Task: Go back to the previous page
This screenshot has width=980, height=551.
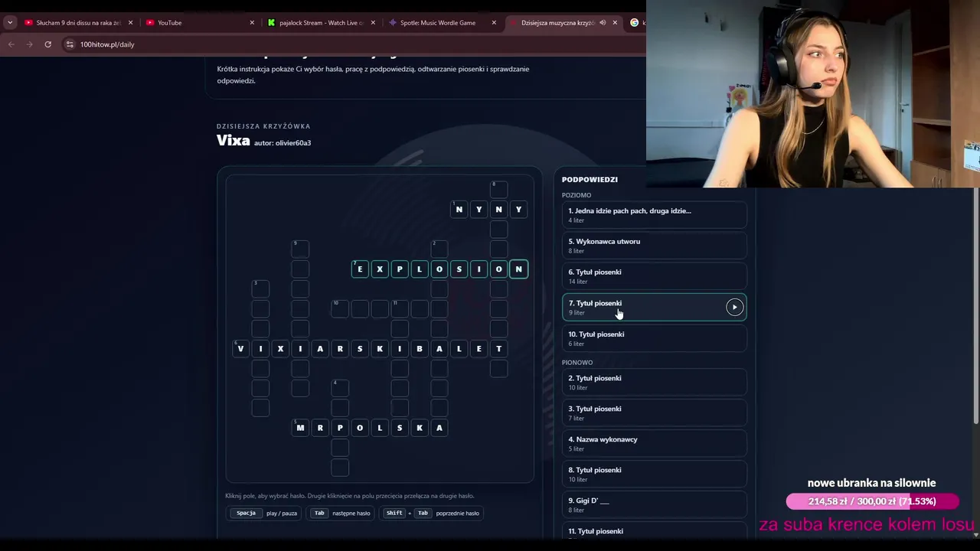Action: click(x=11, y=44)
